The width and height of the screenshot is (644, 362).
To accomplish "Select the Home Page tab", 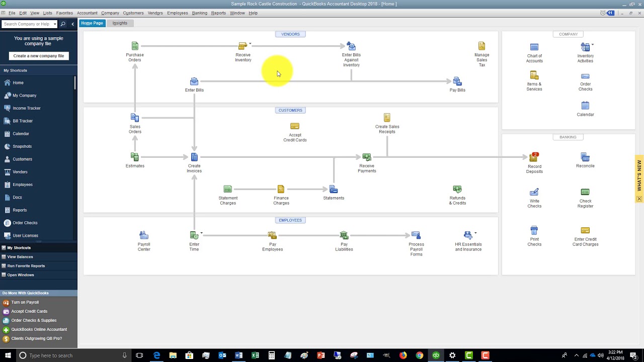I will 92,23.
